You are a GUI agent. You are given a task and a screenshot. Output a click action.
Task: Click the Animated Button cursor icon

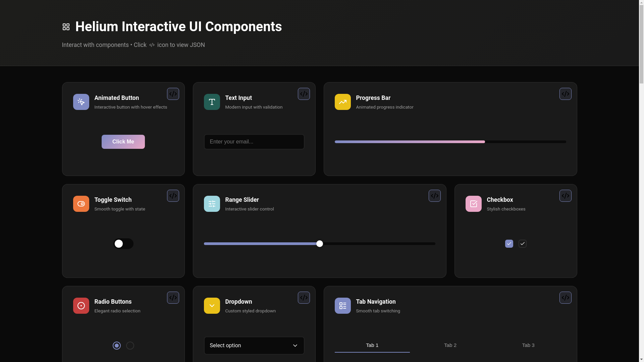[x=81, y=102]
